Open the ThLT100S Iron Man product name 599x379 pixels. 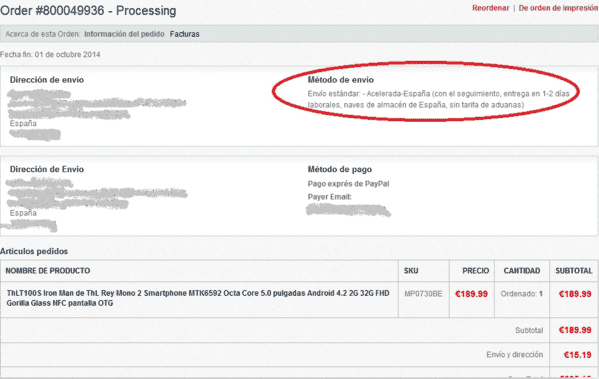click(x=198, y=298)
